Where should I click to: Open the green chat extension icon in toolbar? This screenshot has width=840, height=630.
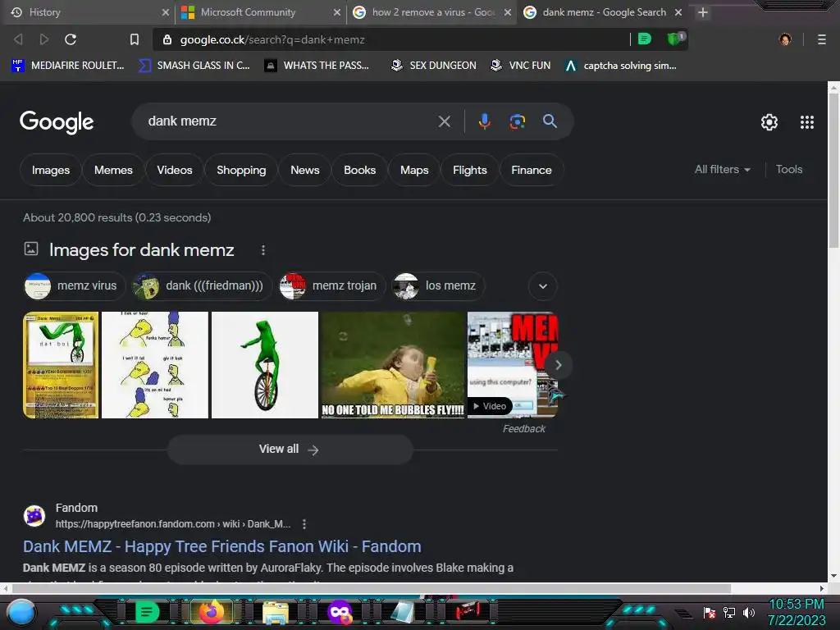point(645,39)
